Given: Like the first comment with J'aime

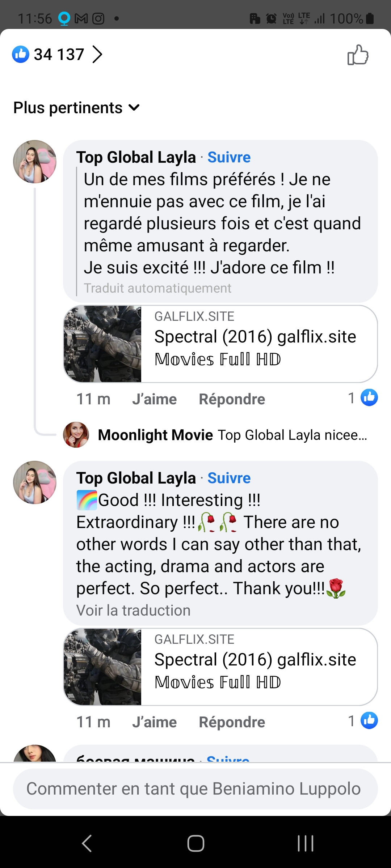Looking at the screenshot, I should [154, 399].
